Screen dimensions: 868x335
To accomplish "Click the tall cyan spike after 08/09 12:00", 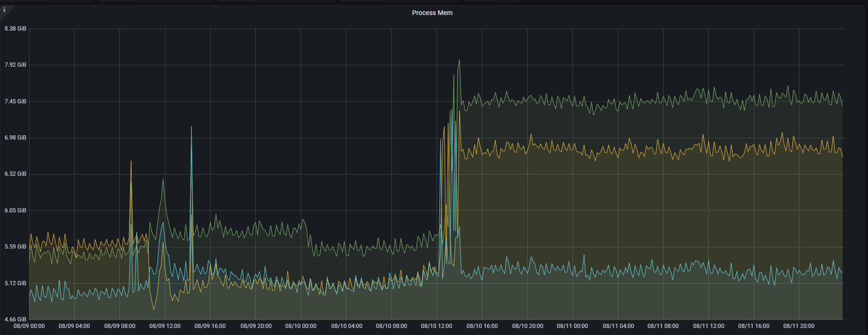I will point(191,127).
